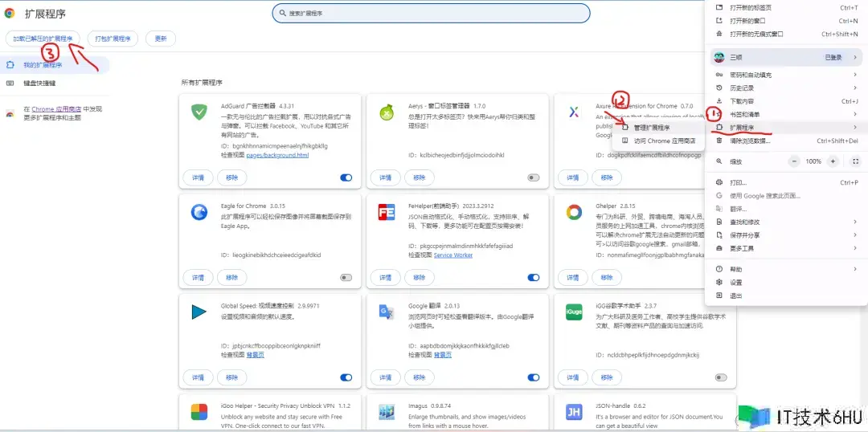Open the pages/background.html link under AdGuard
Screen dimensions: 868x432
[x=277, y=156]
